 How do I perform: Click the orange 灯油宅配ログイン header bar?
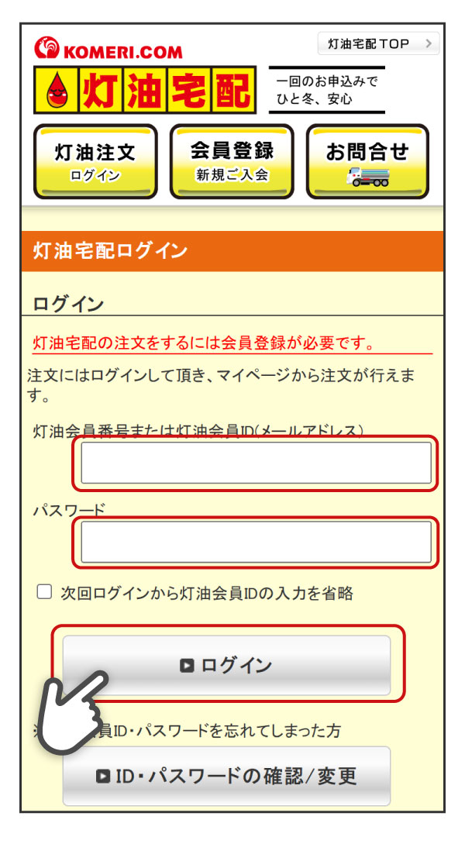pyautogui.click(x=232, y=251)
